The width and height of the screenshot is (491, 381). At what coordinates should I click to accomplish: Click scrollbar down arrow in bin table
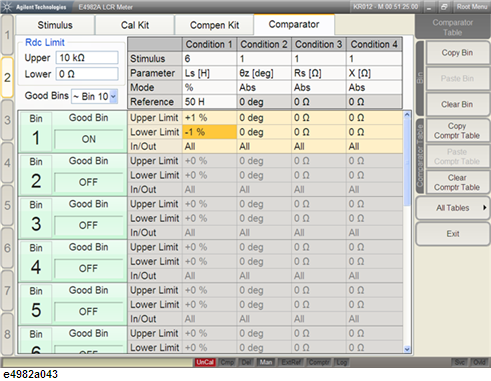tap(407, 349)
